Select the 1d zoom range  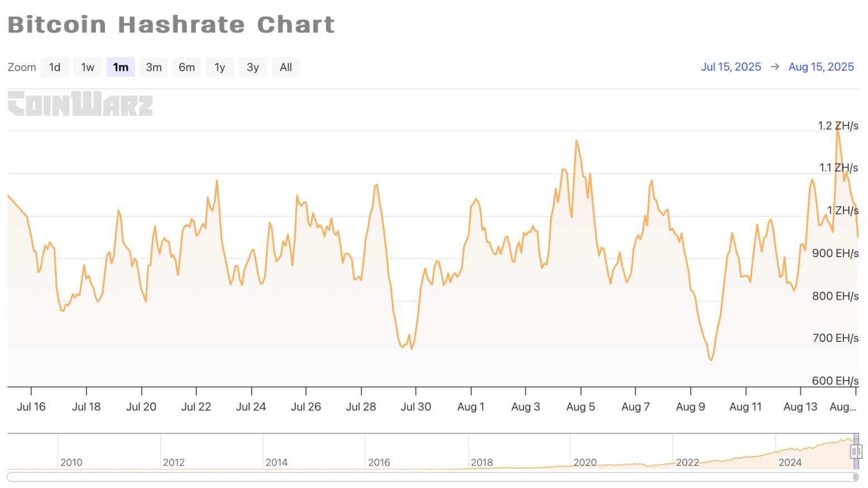[55, 67]
